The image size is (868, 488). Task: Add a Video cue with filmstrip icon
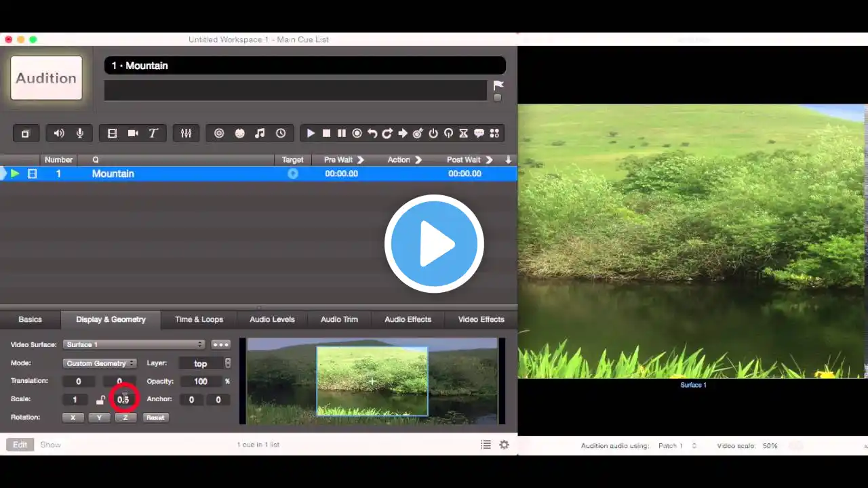point(113,134)
